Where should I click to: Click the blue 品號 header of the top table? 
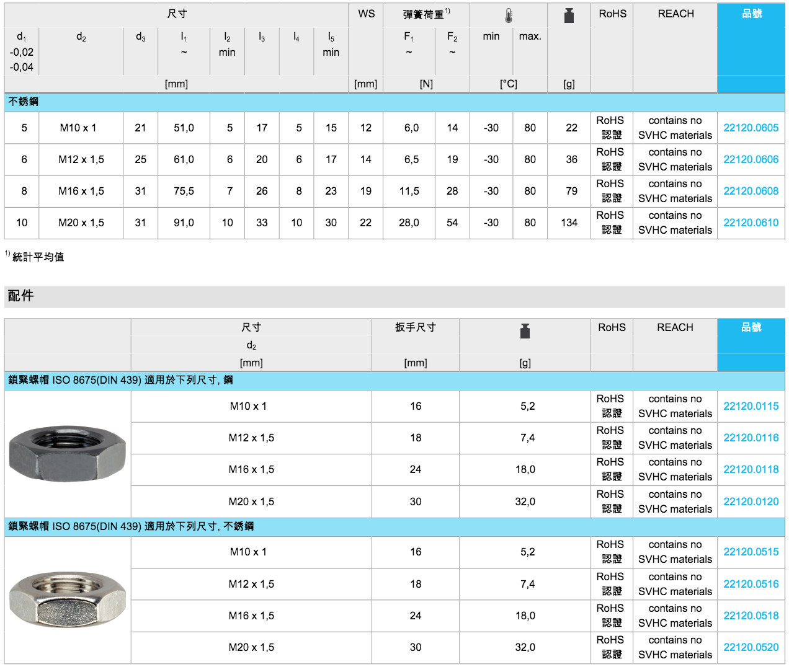click(751, 14)
